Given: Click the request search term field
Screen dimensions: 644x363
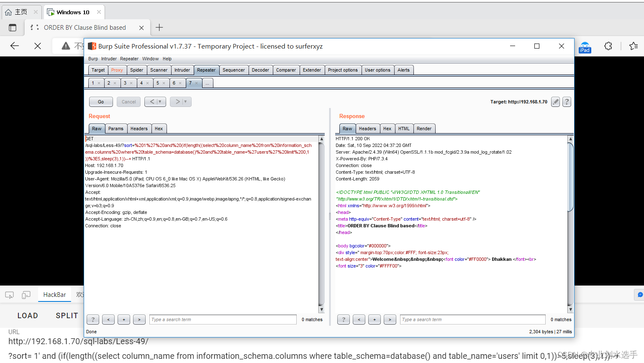Looking at the screenshot, I should pos(223,319).
